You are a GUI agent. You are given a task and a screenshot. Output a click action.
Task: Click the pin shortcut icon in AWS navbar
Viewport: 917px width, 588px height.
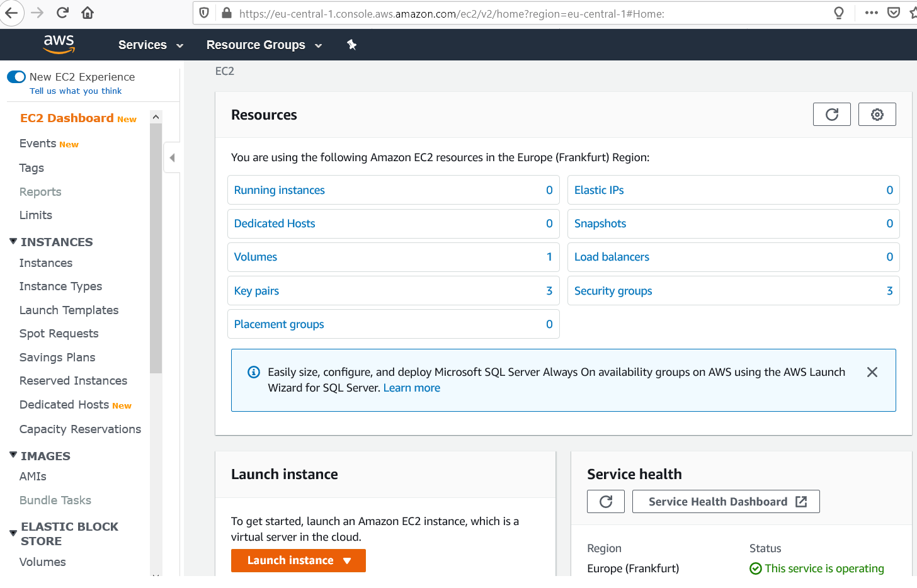(x=352, y=45)
